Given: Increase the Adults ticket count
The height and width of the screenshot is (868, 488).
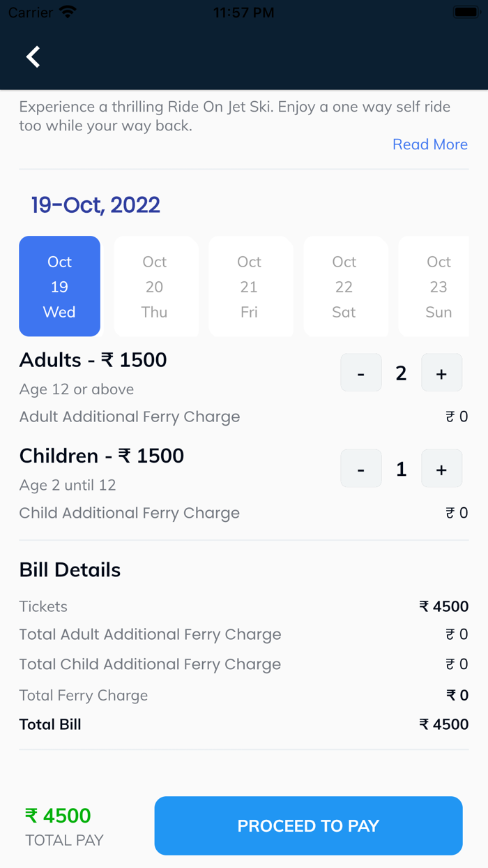Looking at the screenshot, I should (441, 373).
